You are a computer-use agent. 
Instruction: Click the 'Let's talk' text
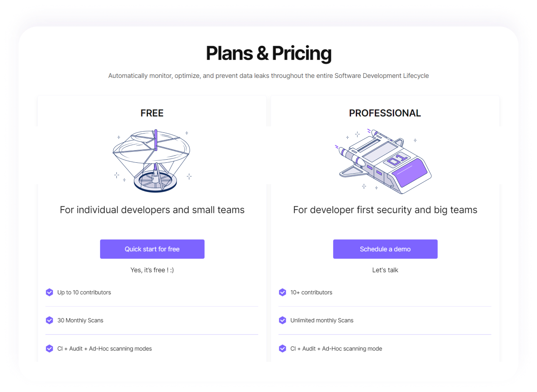[385, 270]
